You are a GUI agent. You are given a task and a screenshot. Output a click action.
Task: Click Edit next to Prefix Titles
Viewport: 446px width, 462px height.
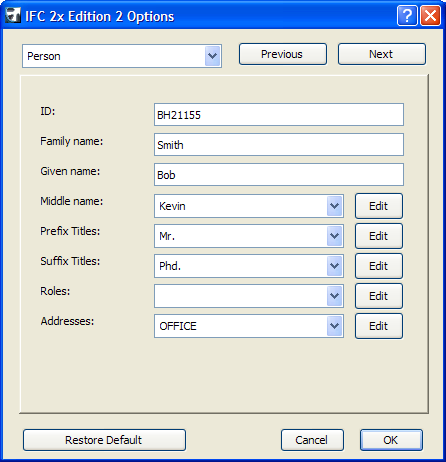coord(379,236)
